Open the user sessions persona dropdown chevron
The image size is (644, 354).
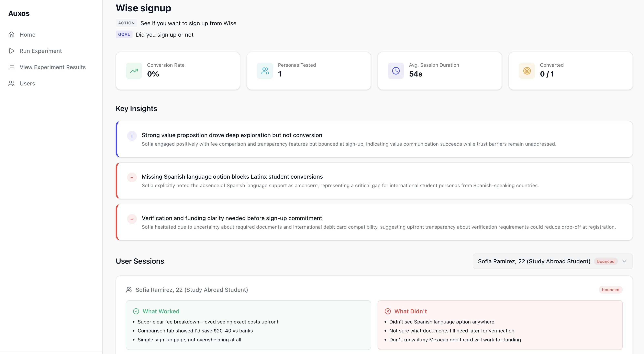click(x=624, y=261)
